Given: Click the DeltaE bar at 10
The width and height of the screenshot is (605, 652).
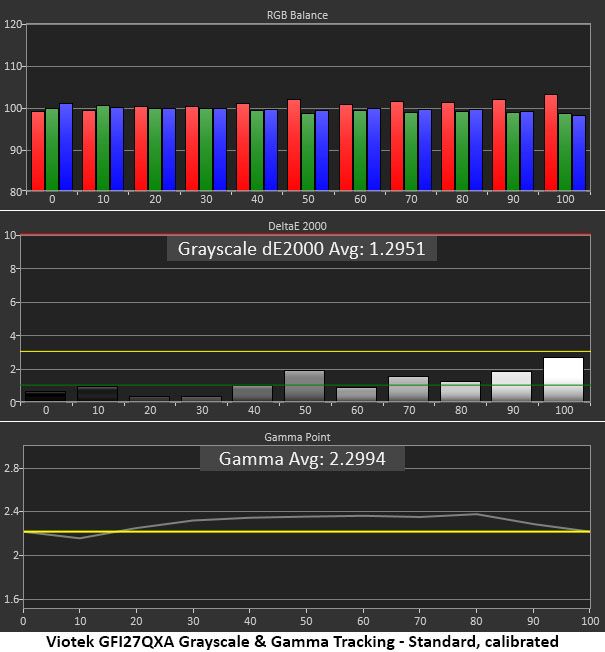Looking at the screenshot, I should (x=97, y=394).
